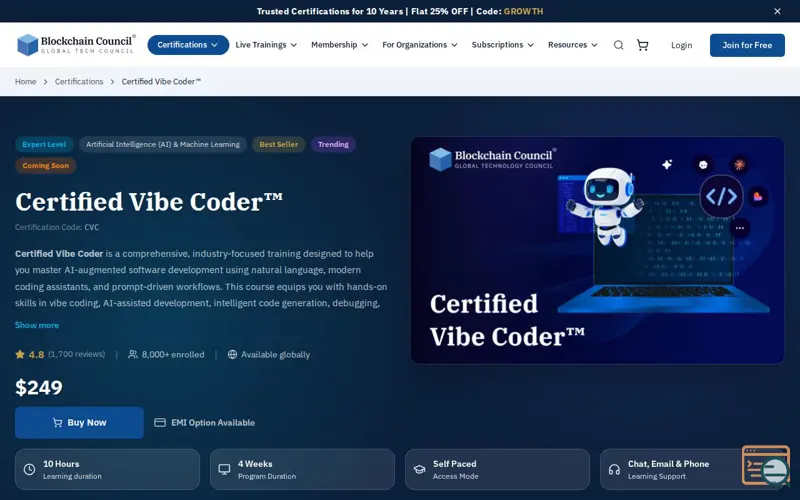Click the 4 Weeks program duration card
Image resolution: width=800 pixels, height=500 pixels.
pos(302,469)
